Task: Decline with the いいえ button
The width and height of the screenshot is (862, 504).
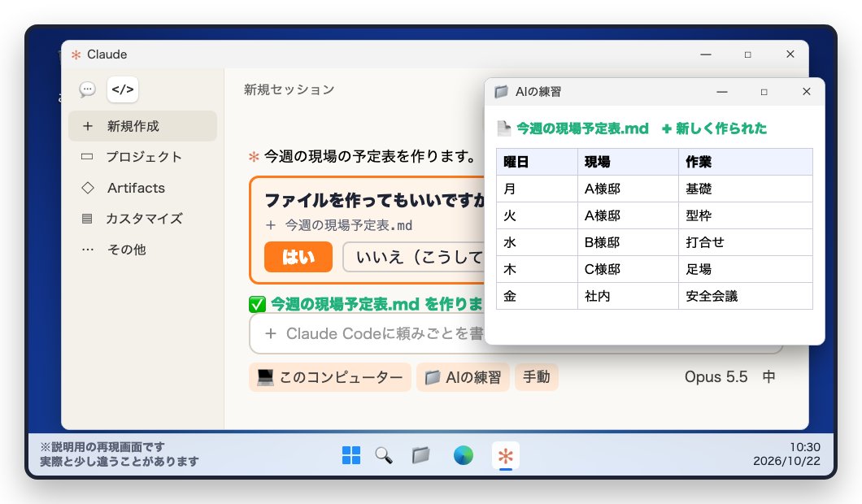Action: tap(413, 257)
